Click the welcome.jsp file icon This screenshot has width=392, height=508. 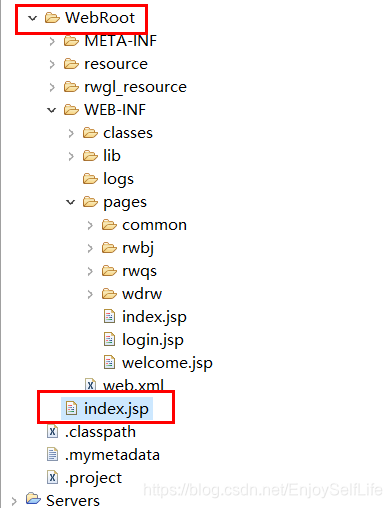pos(109,362)
